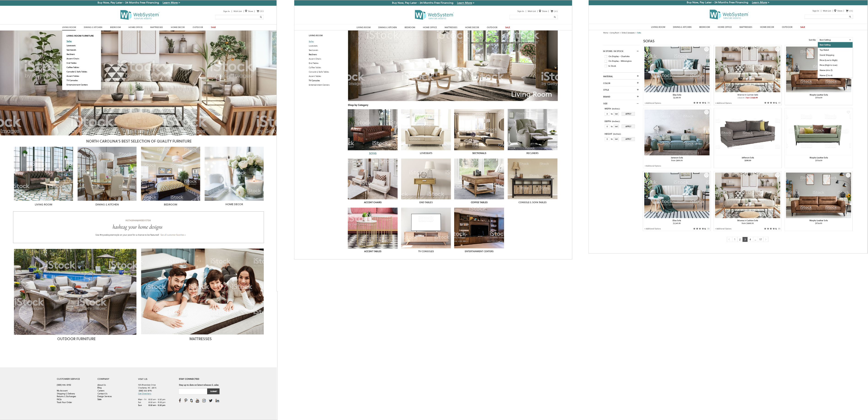Viewport: 868px width, 420px height.
Task: Select Price (Low to High) sort option
Action: [828, 60]
